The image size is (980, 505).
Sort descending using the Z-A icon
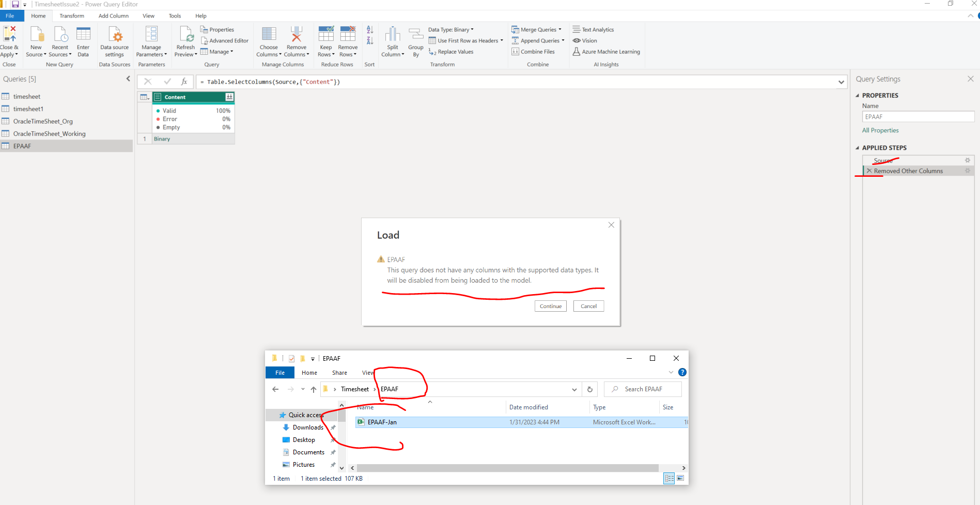click(x=370, y=41)
